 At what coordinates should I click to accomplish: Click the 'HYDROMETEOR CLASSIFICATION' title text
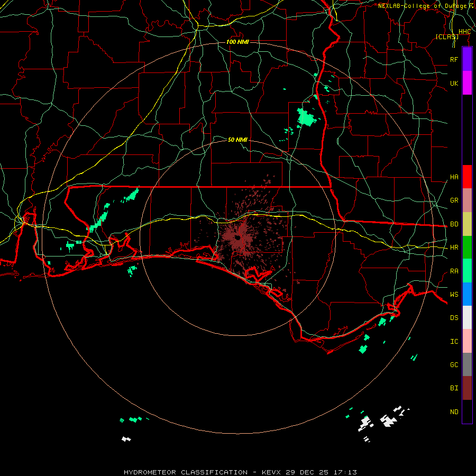(186, 472)
